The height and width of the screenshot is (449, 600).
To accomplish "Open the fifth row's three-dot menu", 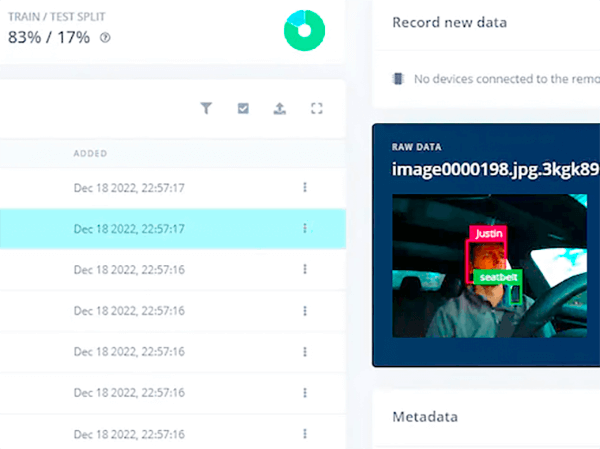I will (x=305, y=352).
